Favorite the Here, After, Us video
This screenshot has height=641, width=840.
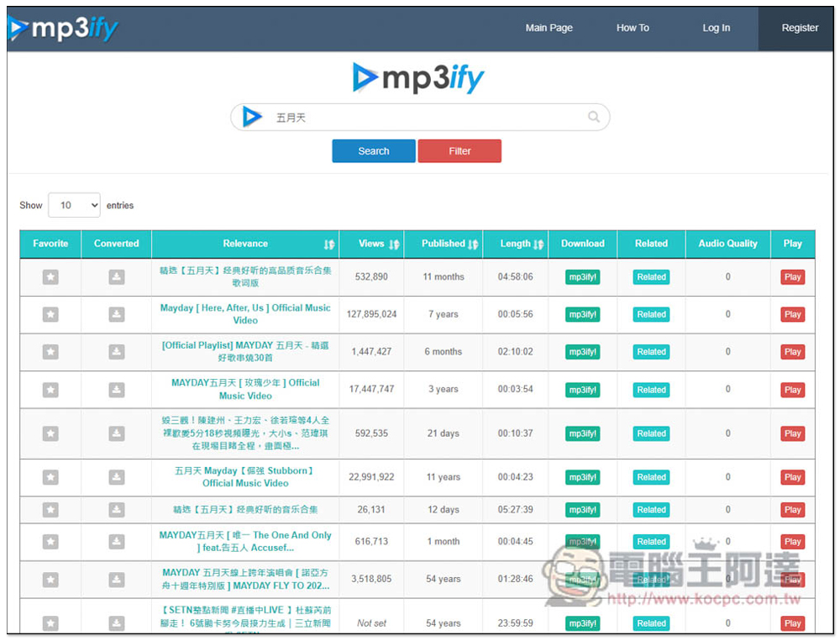click(50, 314)
